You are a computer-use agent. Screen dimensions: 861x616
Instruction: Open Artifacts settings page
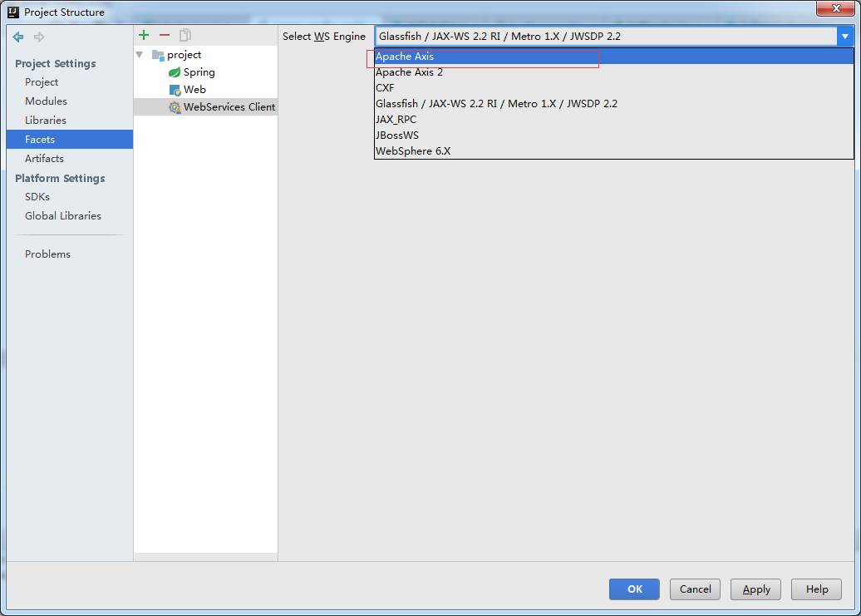(70, 159)
